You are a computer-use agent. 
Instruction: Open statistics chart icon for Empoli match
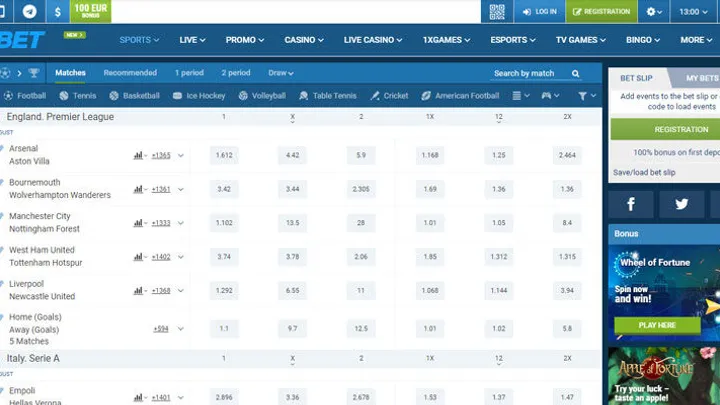click(138, 397)
